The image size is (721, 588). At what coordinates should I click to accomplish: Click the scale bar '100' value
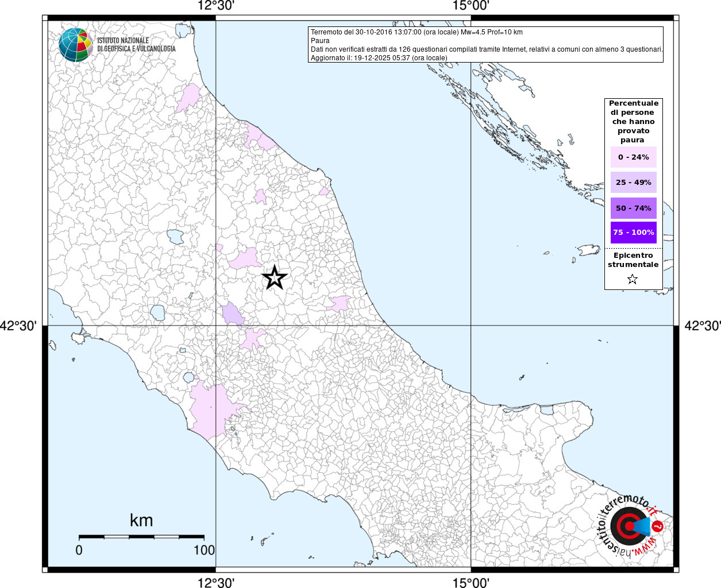[x=204, y=550]
